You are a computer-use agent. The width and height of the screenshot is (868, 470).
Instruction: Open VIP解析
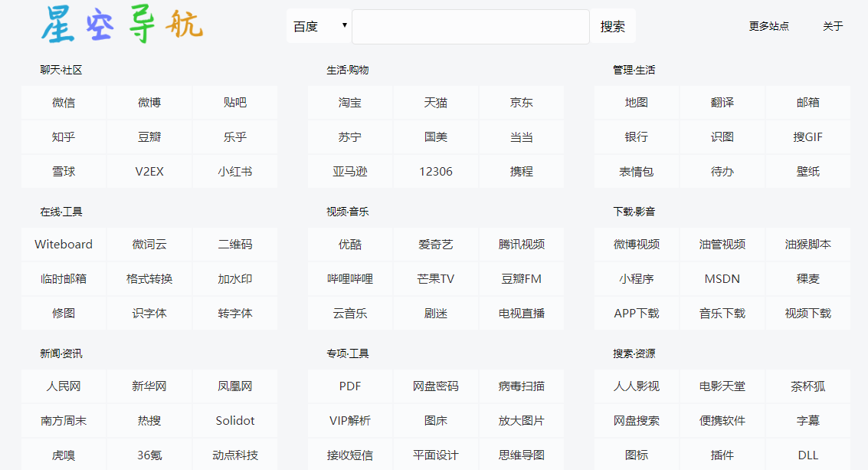(350, 421)
